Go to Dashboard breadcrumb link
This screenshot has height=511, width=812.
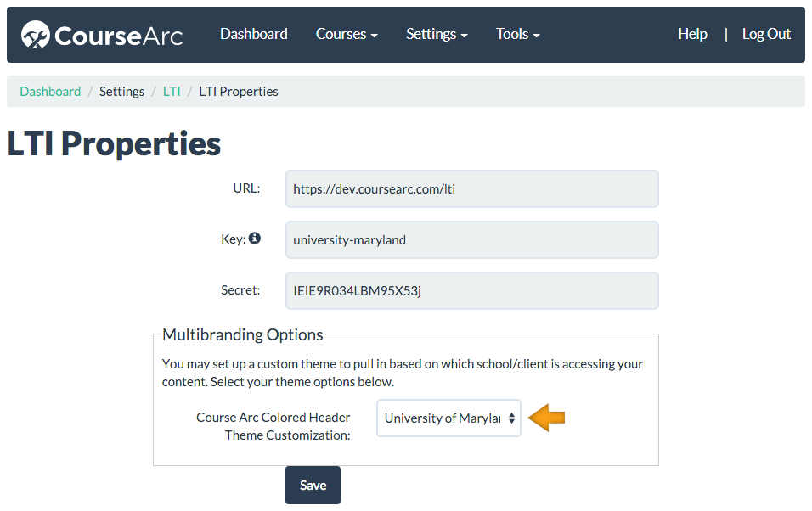point(50,91)
